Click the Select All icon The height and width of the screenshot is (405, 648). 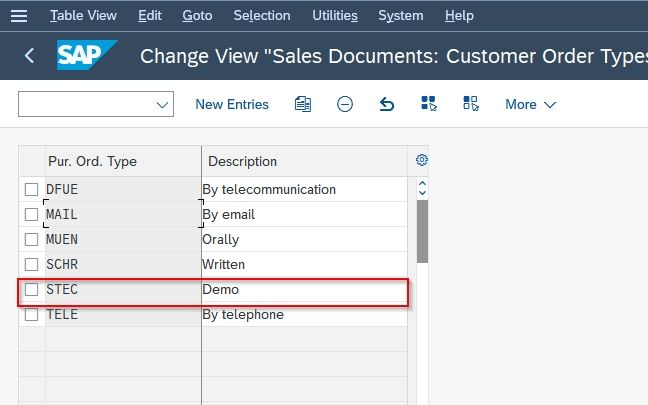[x=429, y=103]
